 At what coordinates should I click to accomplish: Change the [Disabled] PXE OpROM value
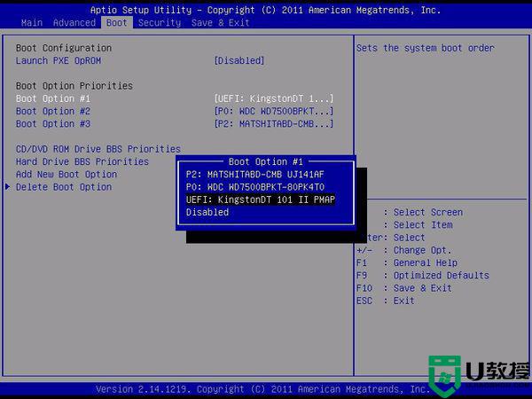point(239,60)
